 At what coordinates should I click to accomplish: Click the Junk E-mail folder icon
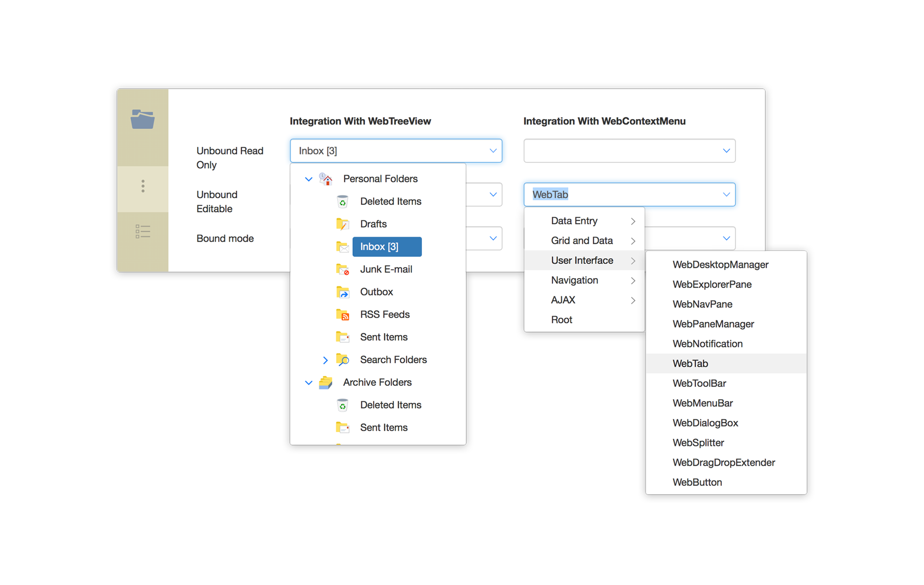(x=342, y=269)
